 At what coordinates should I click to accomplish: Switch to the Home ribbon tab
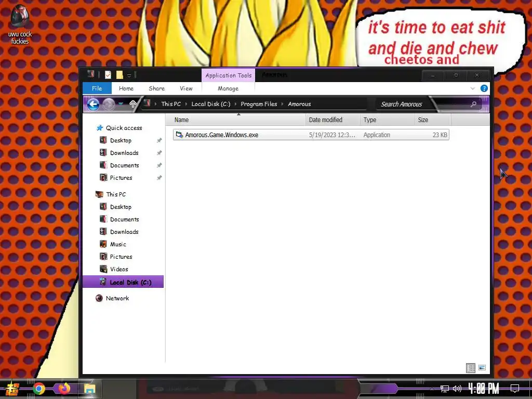[126, 88]
